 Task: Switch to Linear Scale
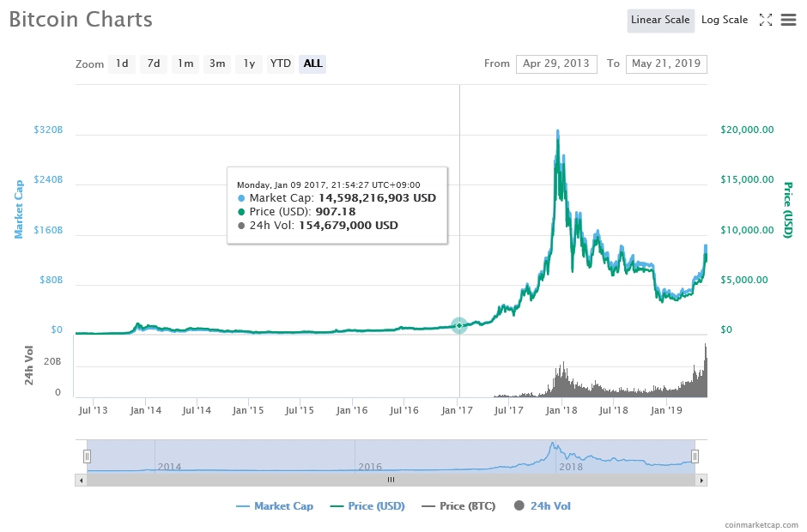pyautogui.click(x=660, y=20)
